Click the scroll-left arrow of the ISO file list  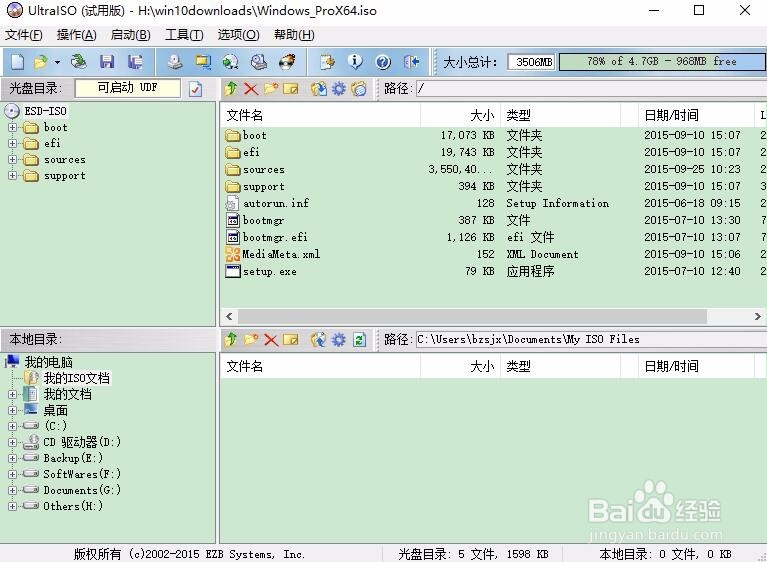click(x=229, y=316)
